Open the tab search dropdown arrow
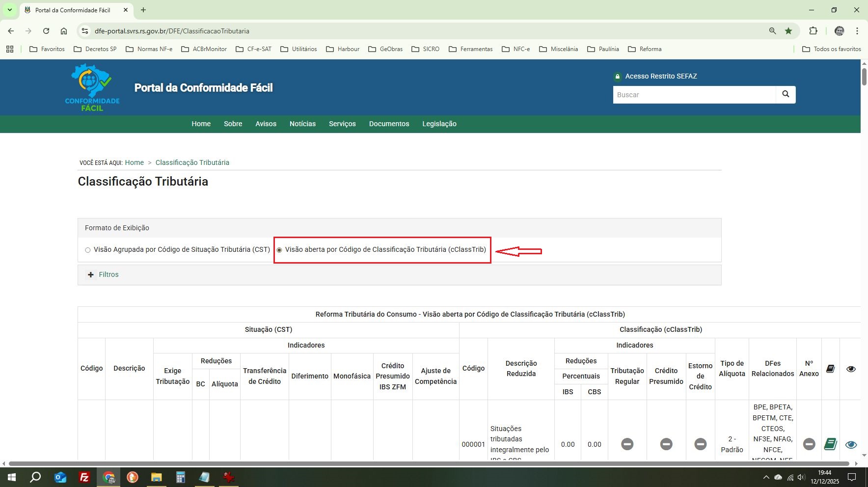Viewport: 868px width, 487px height. click(9, 10)
